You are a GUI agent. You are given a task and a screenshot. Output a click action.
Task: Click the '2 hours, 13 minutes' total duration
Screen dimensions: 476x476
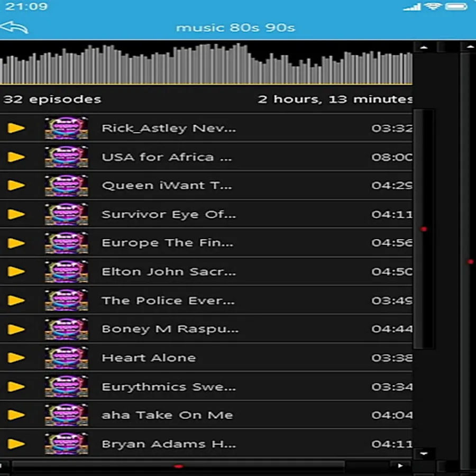335,99
